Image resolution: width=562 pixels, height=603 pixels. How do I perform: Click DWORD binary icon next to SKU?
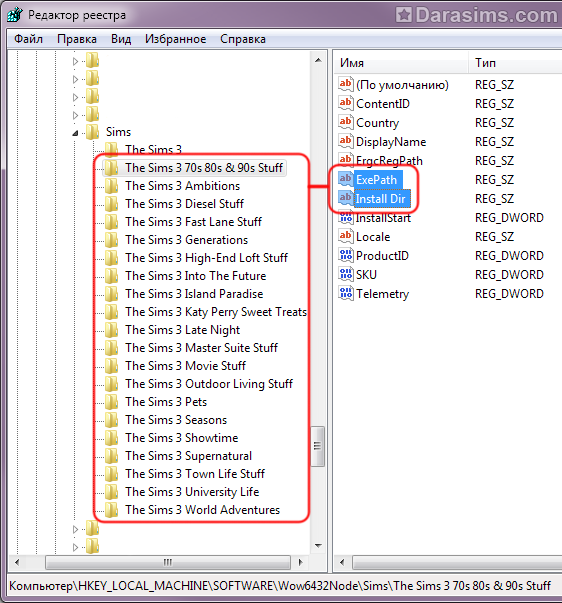pos(345,274)
